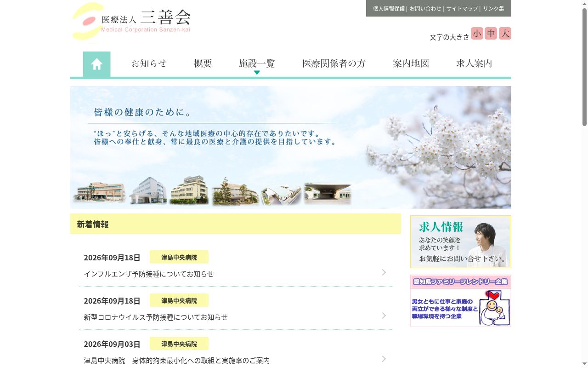Open the リンク集 link

click(493, 9)
